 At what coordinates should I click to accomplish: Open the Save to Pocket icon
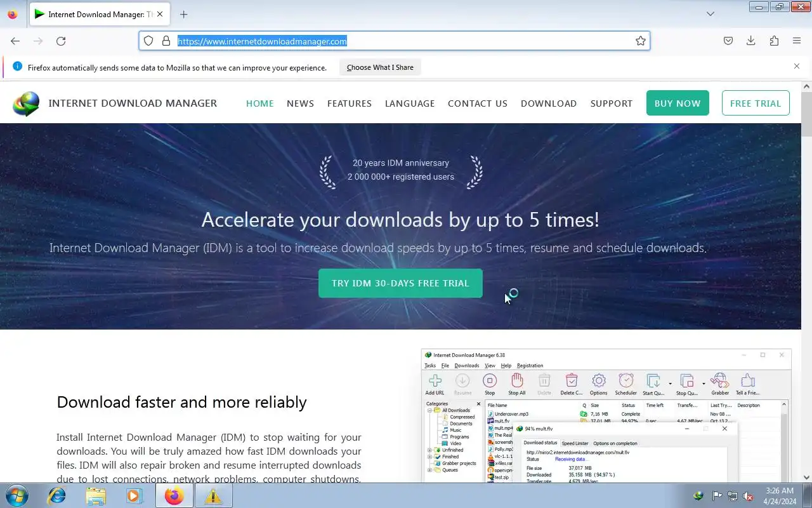pos(728,41)
